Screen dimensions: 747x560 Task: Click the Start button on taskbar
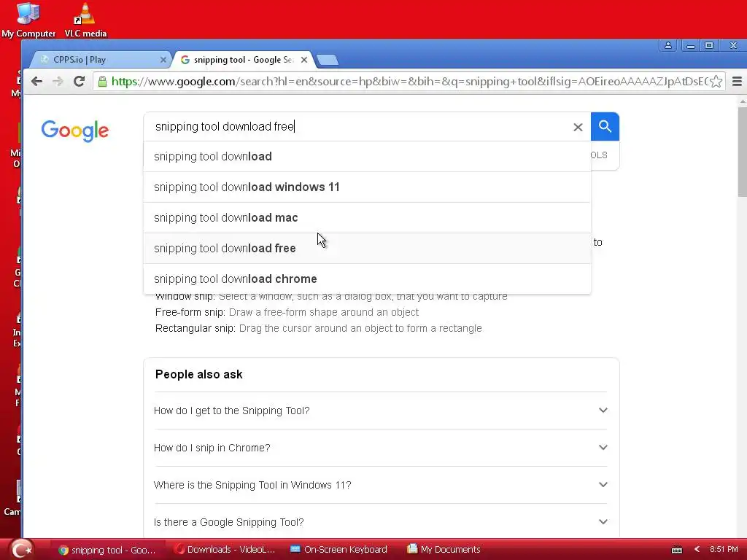(x=21, y=549)
